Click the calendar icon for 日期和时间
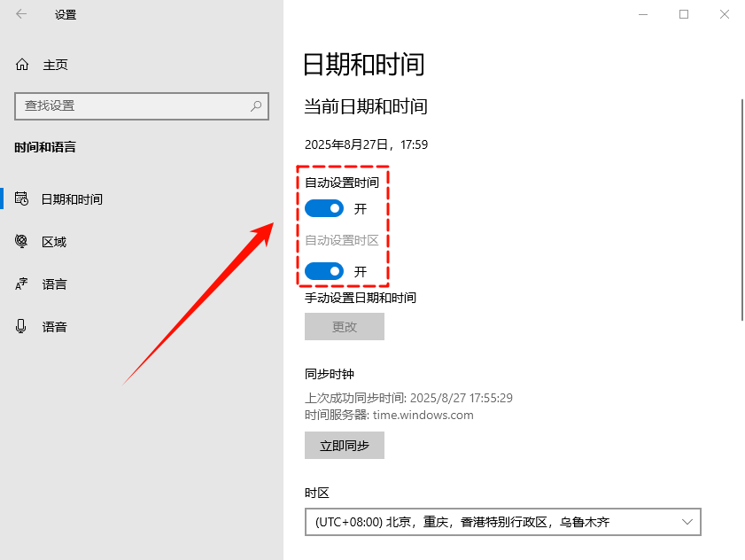745x560 pixels. [x=21, y=198]
